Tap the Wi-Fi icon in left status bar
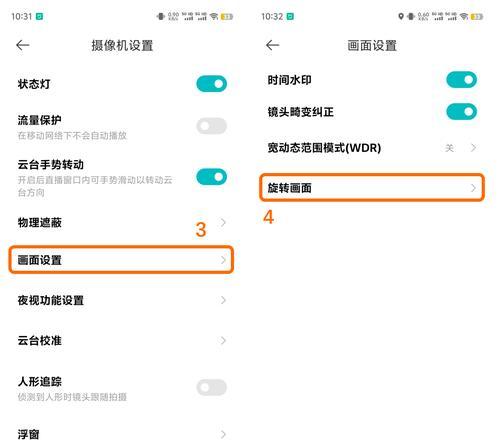This screenshot has width=500, height=448. [x=214, y=16]
